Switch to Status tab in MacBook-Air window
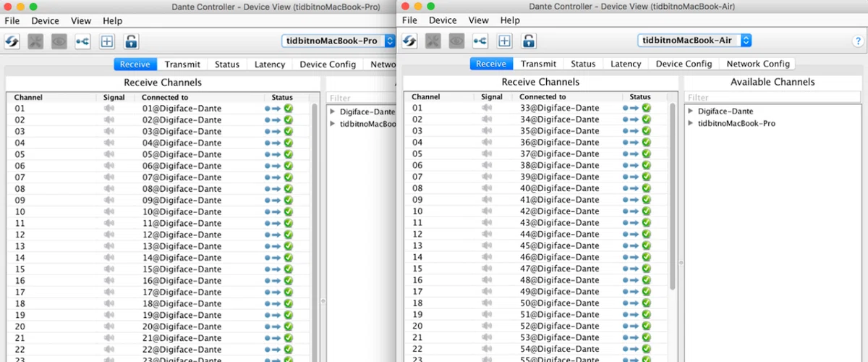This screenshot has width=868, height=362. click(583, 64)
